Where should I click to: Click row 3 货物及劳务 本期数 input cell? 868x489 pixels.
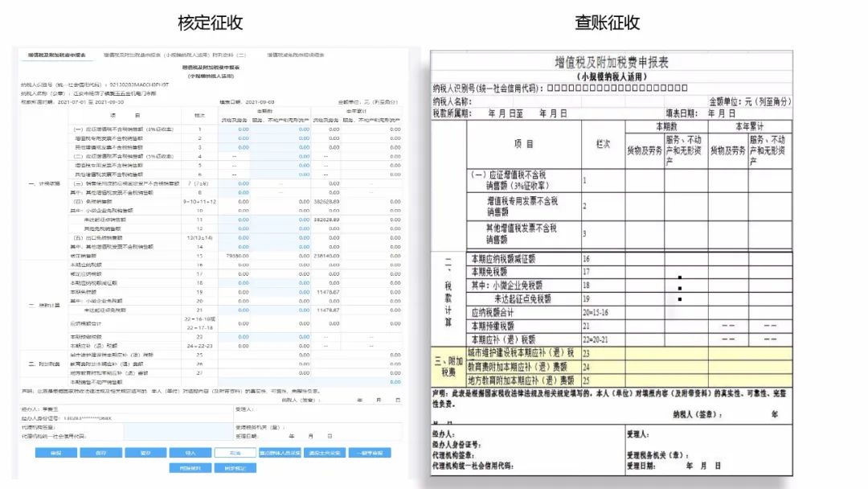point(234,147)
